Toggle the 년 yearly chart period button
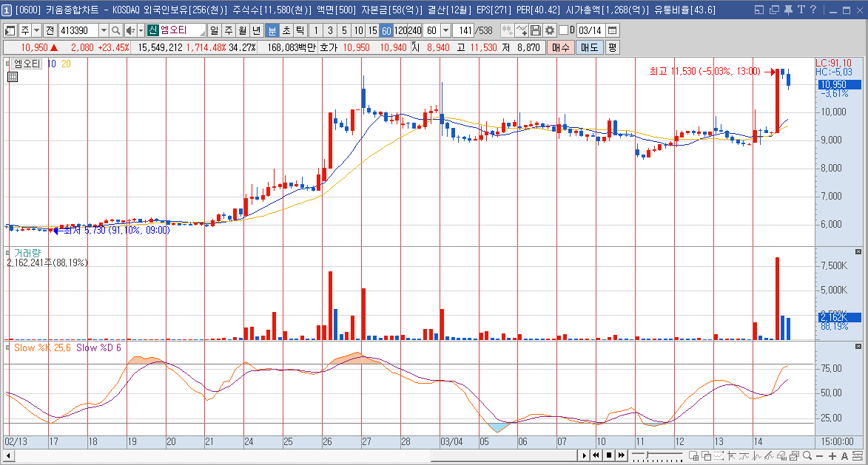 click(x=256, y=30)
